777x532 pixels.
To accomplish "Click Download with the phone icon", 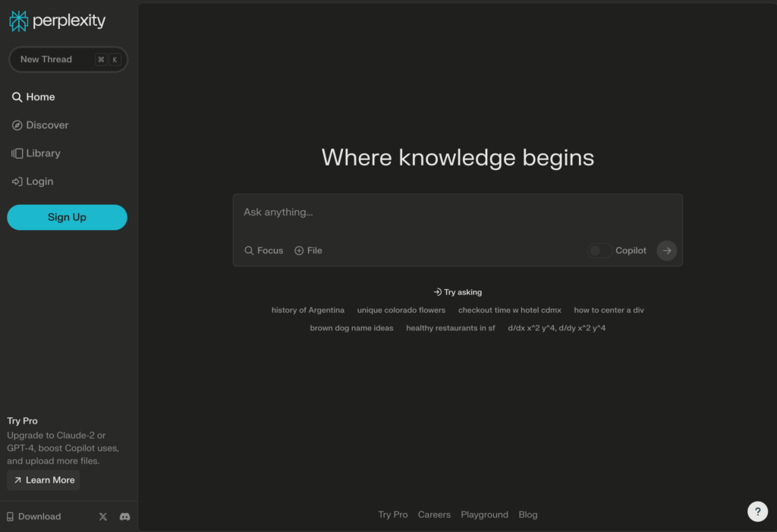I will [34, 517].
